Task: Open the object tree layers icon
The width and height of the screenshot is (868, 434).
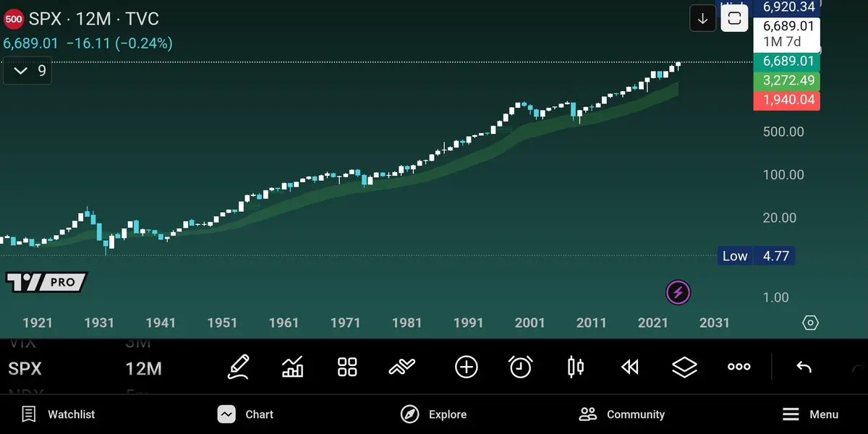Action: point(684,367)
